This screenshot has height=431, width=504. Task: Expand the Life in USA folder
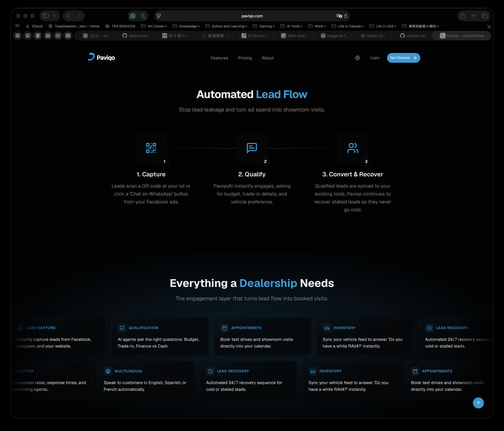[383, 26]
